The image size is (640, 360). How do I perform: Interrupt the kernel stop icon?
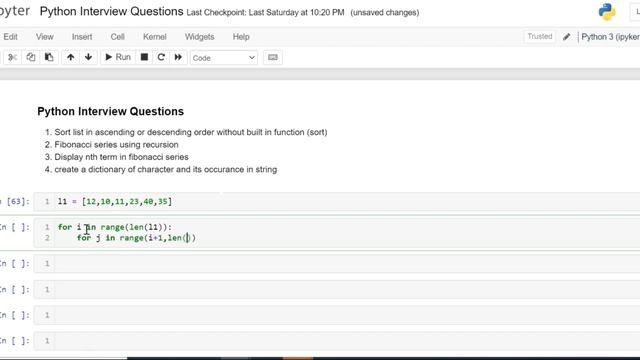(x=144, y=58)
